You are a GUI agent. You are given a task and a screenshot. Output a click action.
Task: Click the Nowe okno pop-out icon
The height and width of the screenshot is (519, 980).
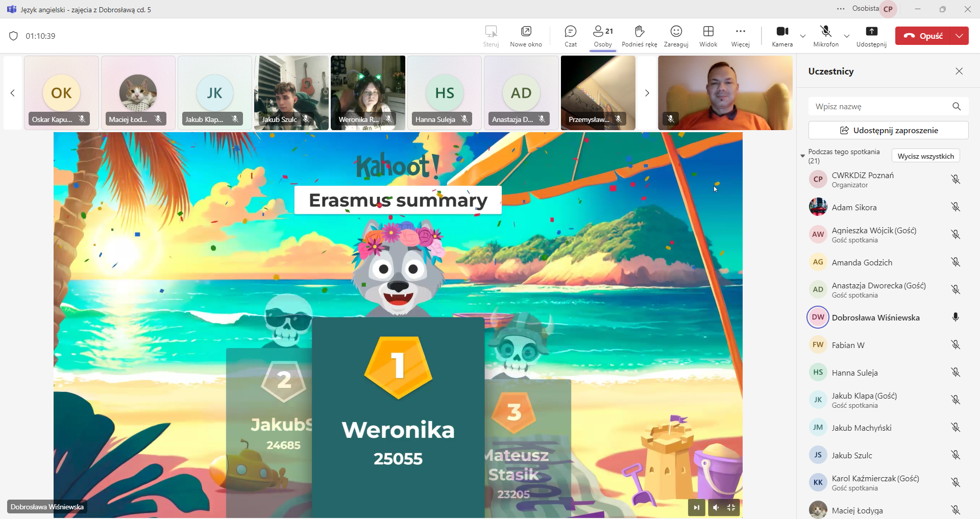526,32
